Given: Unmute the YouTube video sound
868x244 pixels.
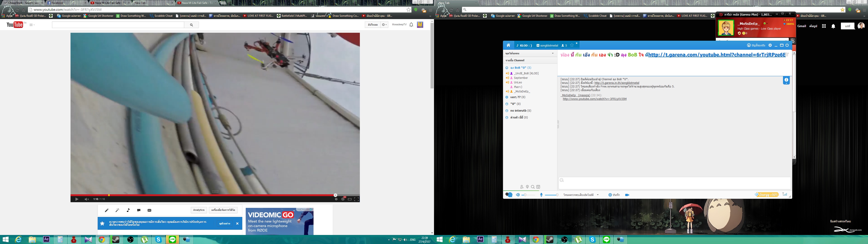Looking at the screenshot, I should [87, 199].
